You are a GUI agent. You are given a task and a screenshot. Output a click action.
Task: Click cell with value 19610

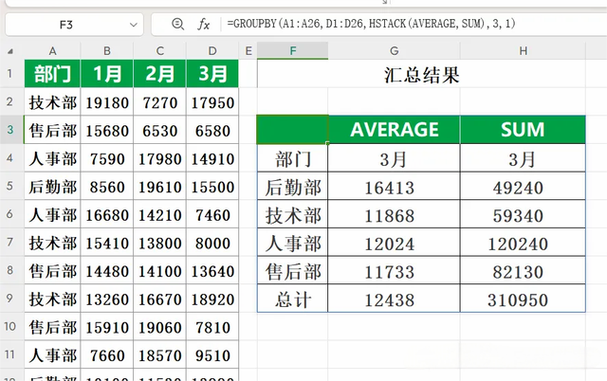click(x=160, y=187)
